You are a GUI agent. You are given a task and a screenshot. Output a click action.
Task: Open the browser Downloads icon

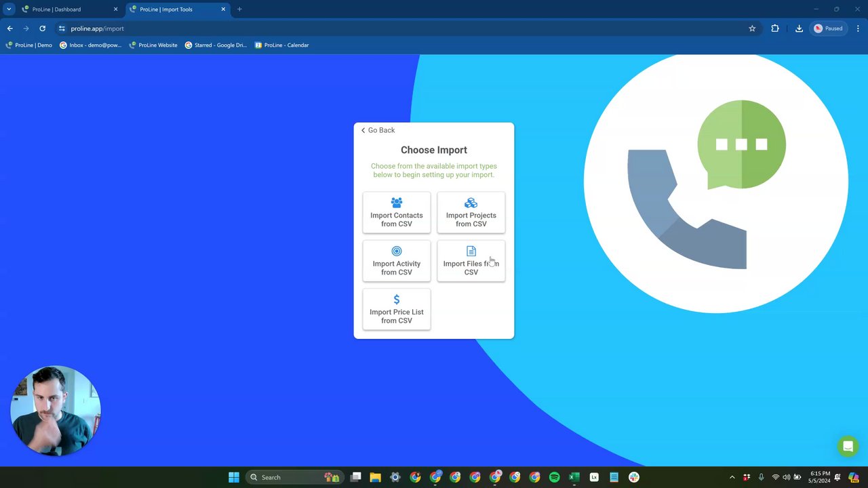[799, 28]
